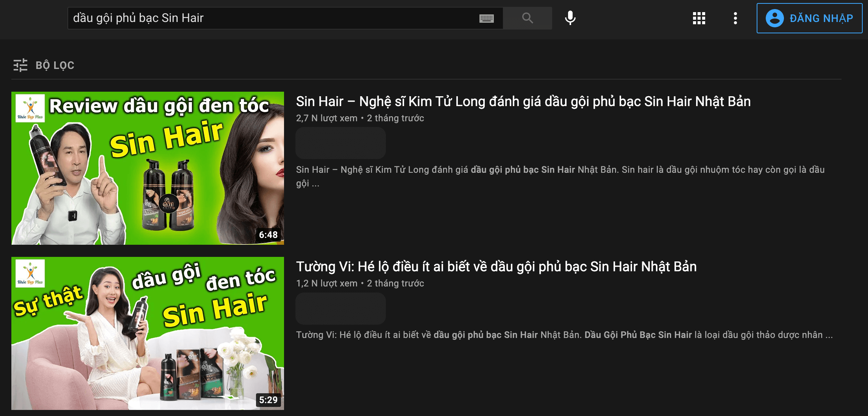Viewport: 868px width, 416px height.
Task: Click the 5:29 duration badge
Action: (x=269, y=400)
